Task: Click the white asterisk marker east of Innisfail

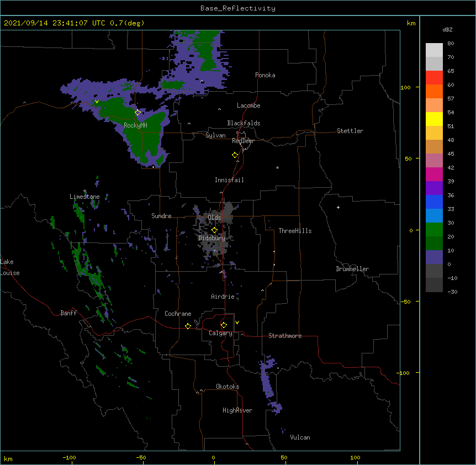Action: pyautogui.click(x=277, y=167)
